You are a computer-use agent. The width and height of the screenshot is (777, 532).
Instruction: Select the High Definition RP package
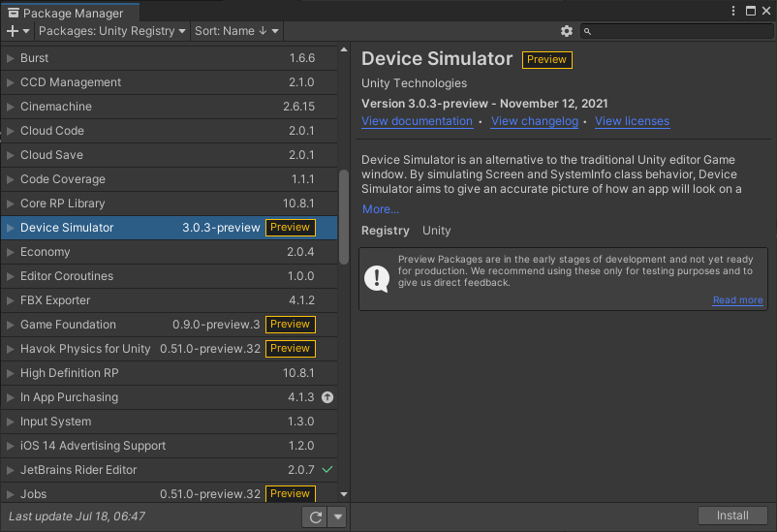[x=169, y=373]
